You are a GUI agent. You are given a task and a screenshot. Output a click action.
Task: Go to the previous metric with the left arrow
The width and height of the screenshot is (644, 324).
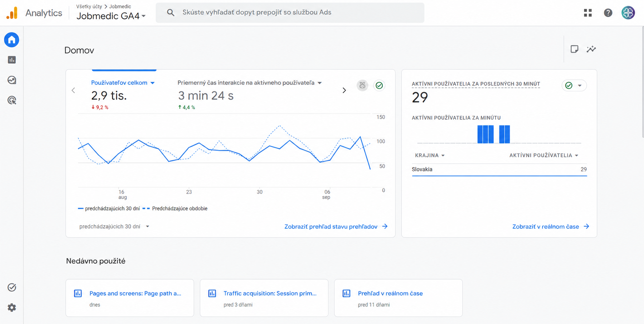pyautogui.click(x=73, y=90)
